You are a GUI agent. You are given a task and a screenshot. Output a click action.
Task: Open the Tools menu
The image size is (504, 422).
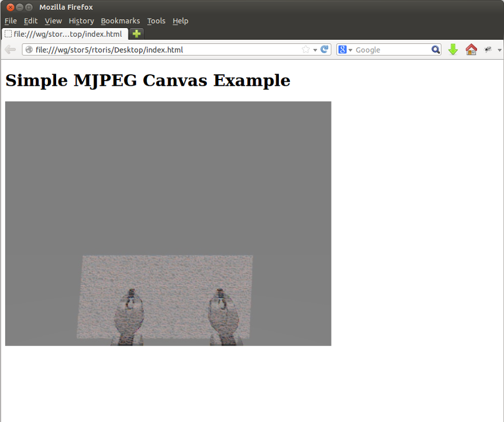click(x=156, y=21)
